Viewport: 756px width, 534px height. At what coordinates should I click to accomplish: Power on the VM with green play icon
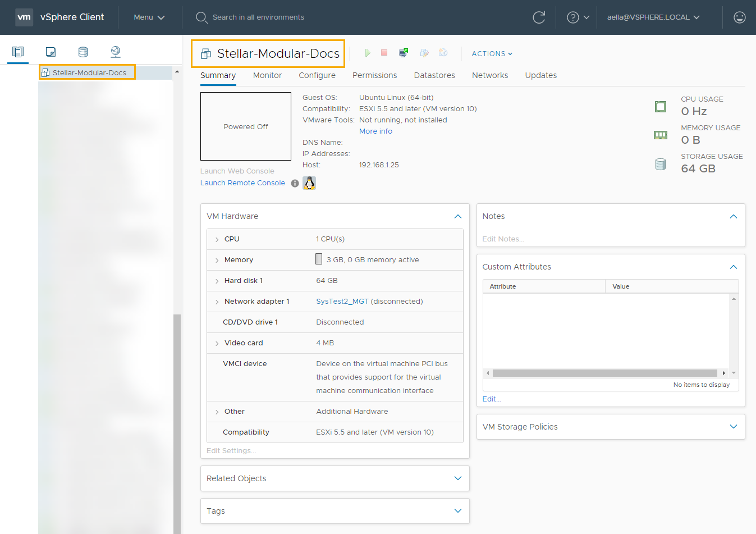368,53
